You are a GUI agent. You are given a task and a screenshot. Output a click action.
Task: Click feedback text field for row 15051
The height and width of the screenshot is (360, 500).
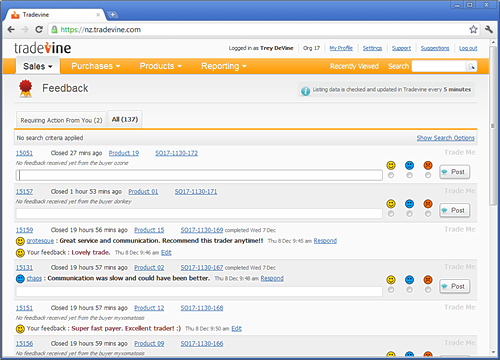[x=199, y=175]
